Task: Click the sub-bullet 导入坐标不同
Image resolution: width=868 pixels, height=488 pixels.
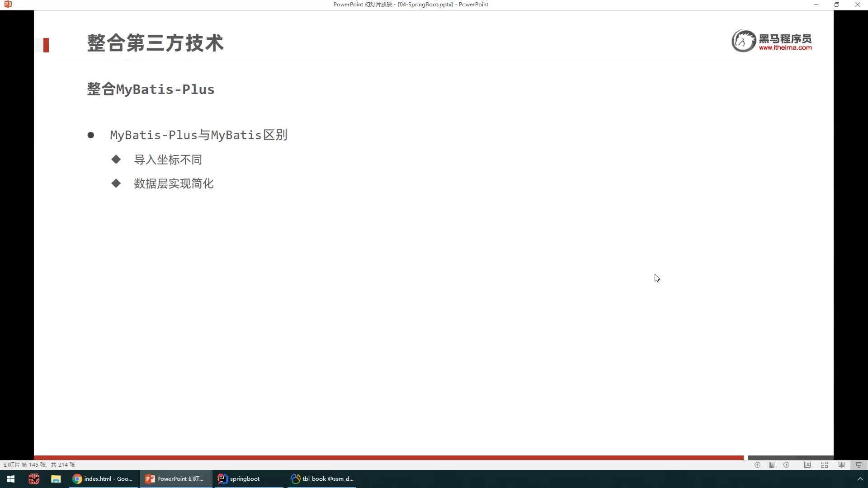Action: click(x=168, y=160)
